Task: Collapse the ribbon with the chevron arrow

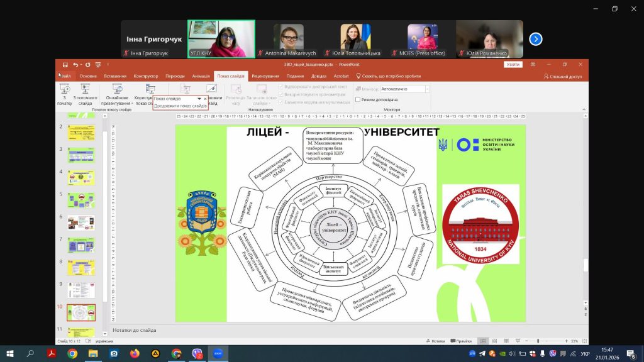Action: click(x=584, y=109)
